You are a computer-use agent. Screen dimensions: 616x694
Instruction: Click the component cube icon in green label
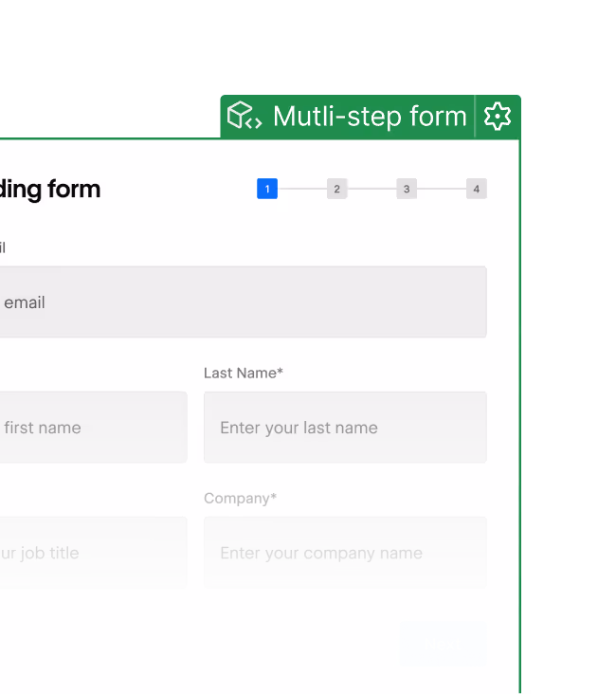pyautogui.click(x=245, y=116)
